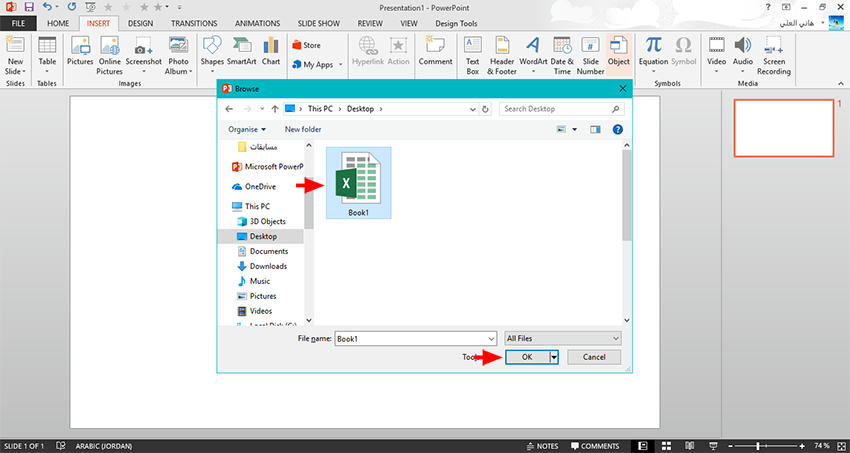This screenshot has height=453, width=850.
Task: Refresh the Desktop folder listing
Action: (485, 109)
